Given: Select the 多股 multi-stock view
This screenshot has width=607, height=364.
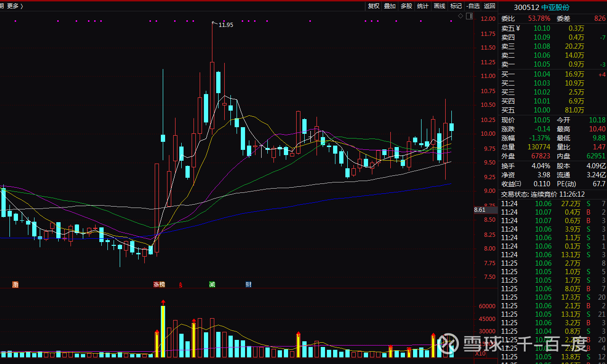Looking at the screenshot, I should pos(406,6).
